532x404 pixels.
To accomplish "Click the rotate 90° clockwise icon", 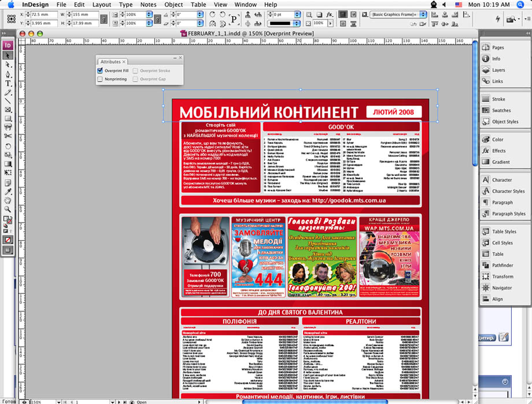I will (212, 14).
